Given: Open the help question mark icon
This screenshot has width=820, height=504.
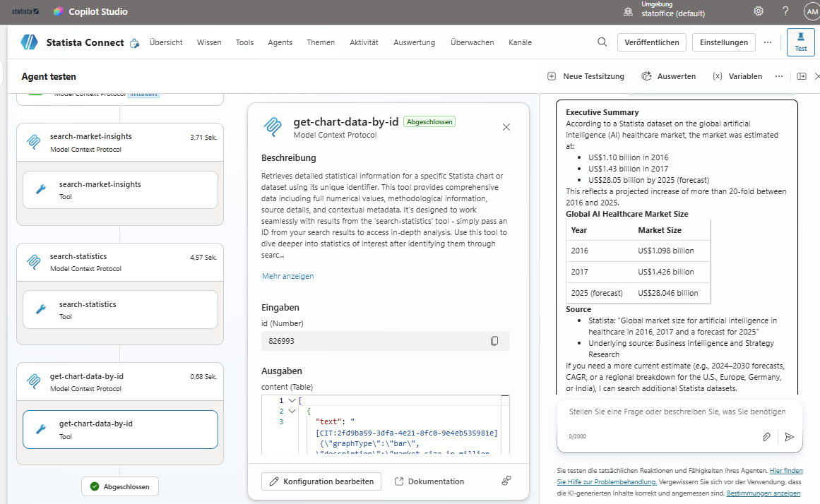Looking at the screenshot, I should [x=785, y=11].
